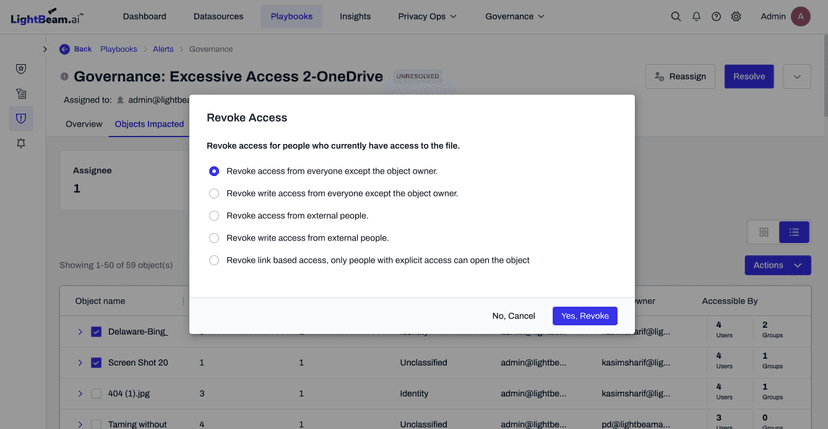Go to Dashboard nav item
The image size is (828, 429).
pyautogui.click(x=144, y=16)
